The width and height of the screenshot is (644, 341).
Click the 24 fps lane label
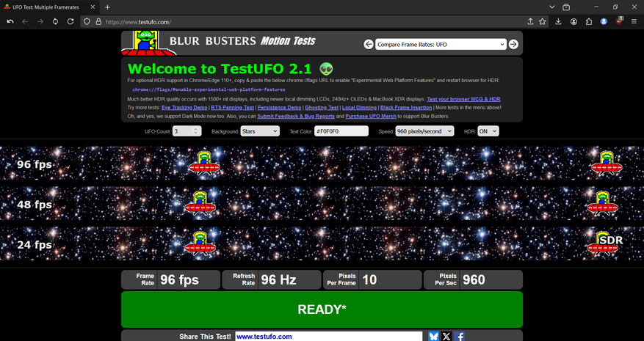[x=35, y=245]
